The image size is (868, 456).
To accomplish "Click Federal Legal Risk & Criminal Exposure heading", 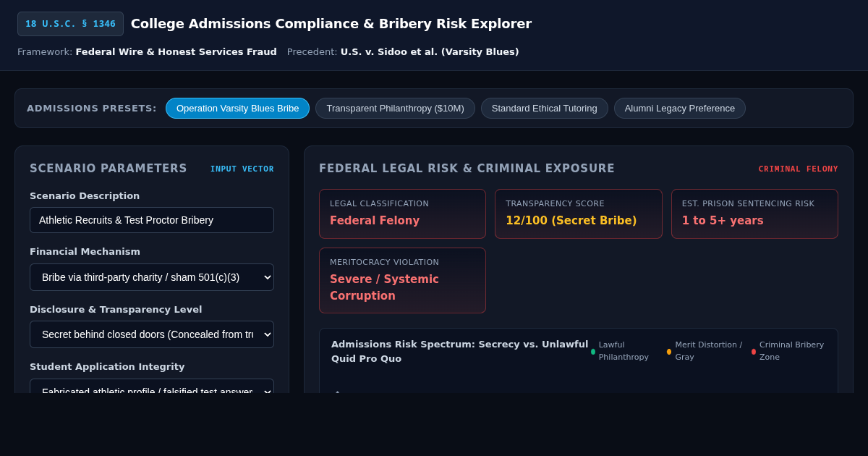I will tap(467, 169).
